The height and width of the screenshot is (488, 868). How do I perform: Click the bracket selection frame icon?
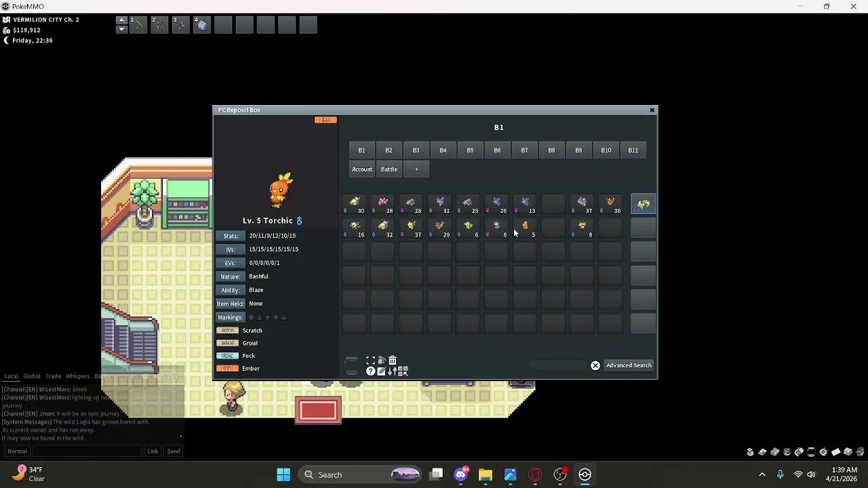coord(371,361)
